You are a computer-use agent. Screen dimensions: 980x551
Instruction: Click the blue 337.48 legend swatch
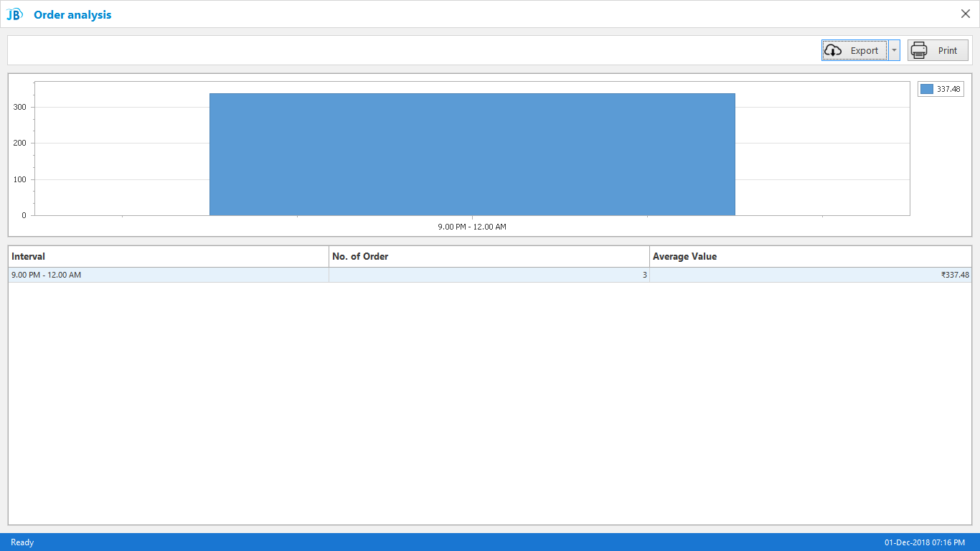pyautogui.click(x=927, y=89)
